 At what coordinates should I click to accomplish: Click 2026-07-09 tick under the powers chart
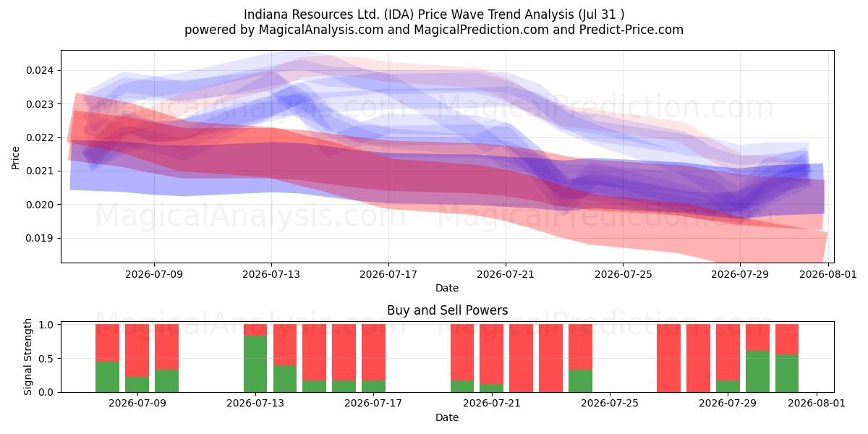pyautogui.click(x=137, y=404)
